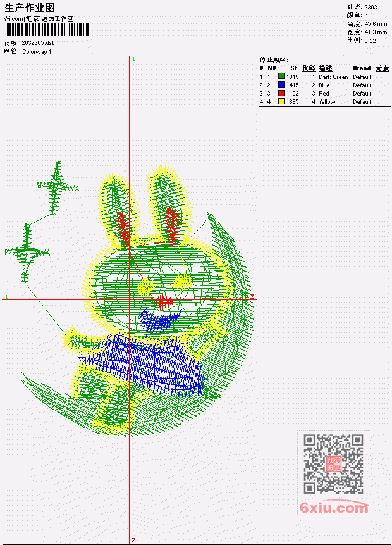Select the stitch count "865" cell
Image resolution: width=392 pixels, height=545 pixels.
[294, 101]
